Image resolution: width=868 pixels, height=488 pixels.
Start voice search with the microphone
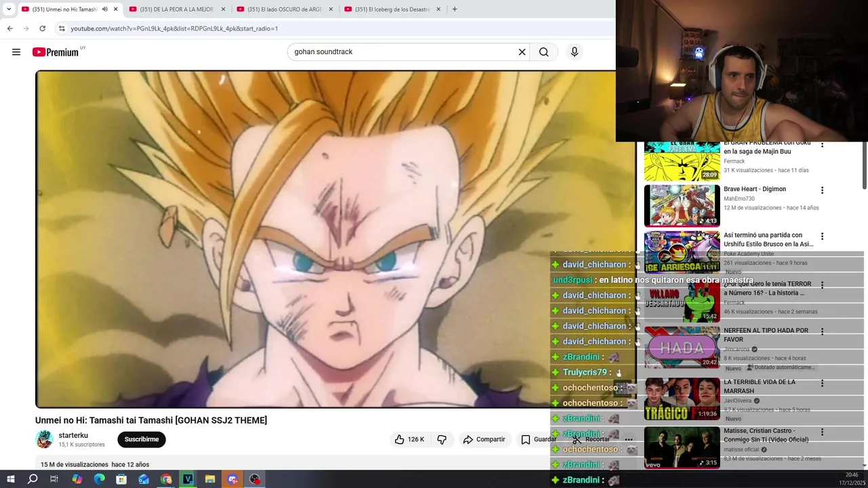tap(574, 52)
